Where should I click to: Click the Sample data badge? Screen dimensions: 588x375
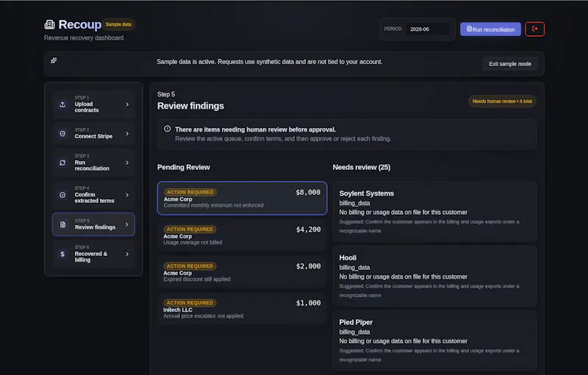tap(118, 24)
